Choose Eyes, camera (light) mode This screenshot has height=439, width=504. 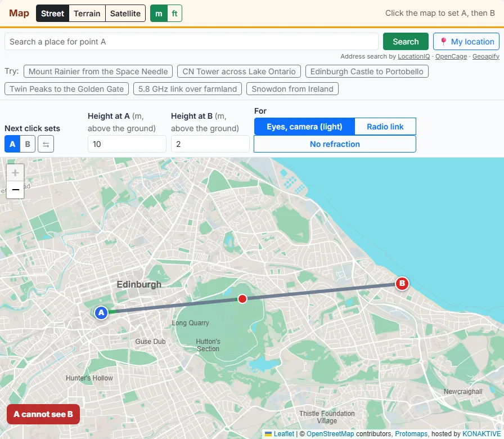pyautogui.click(x=304, y=127)
